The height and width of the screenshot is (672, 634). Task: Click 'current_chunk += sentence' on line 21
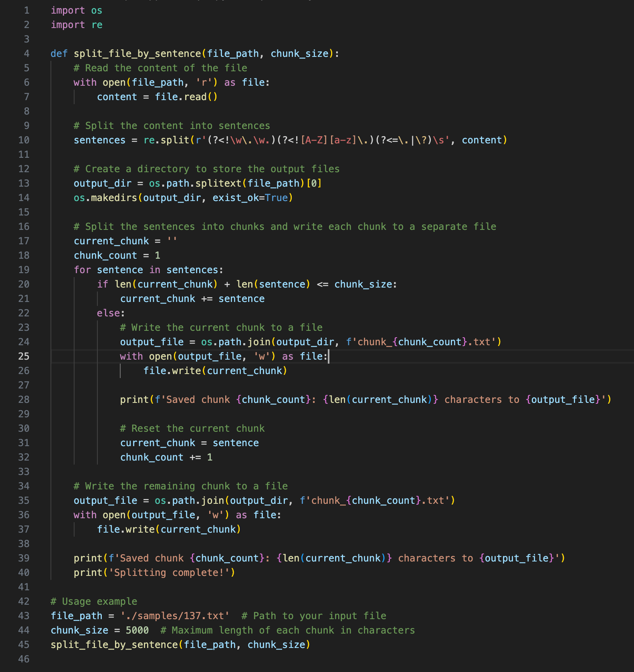pyautogui.click(x=192, y=299)
